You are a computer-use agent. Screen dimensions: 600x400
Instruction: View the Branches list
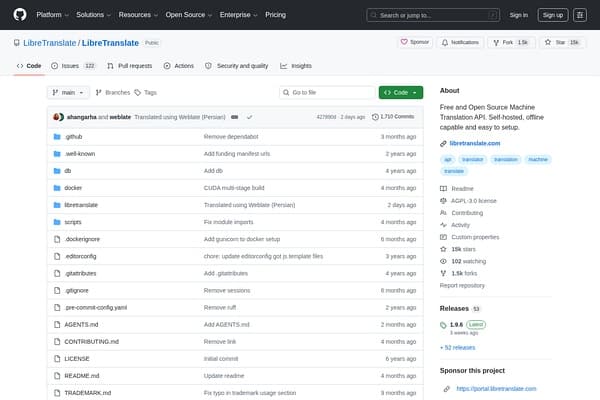point(113,93)
